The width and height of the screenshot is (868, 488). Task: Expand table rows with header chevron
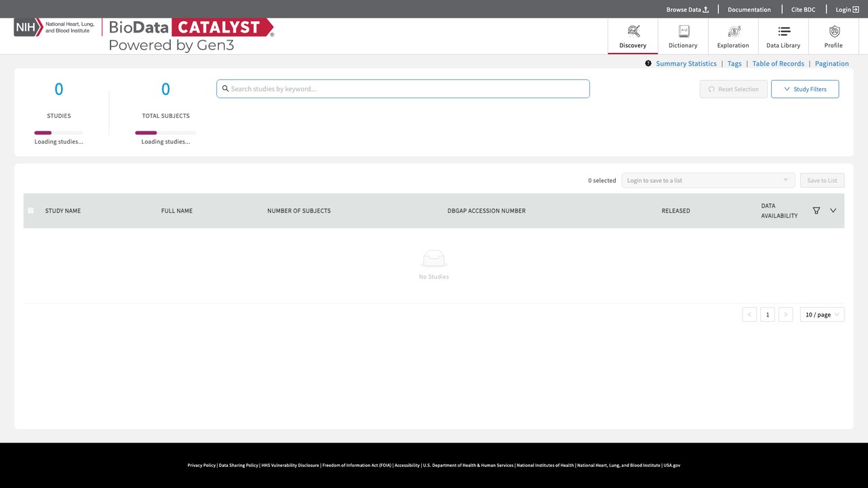pos(833,211)
